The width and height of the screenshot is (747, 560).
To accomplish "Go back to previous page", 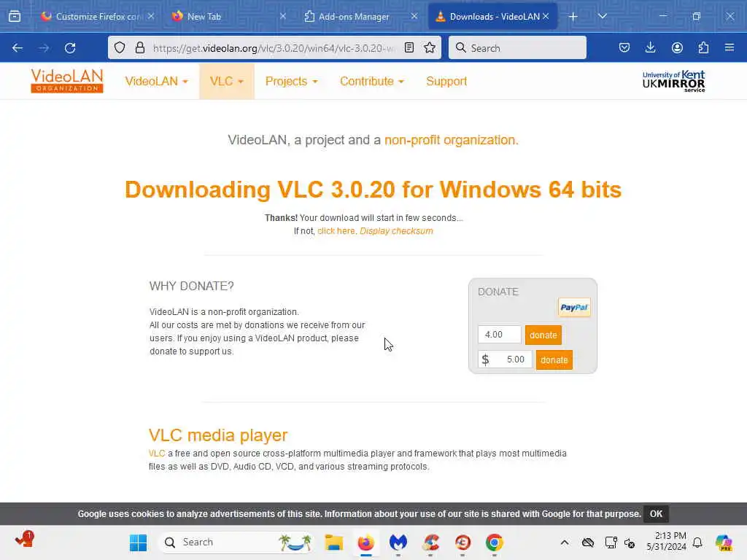I will click(18, 47).
